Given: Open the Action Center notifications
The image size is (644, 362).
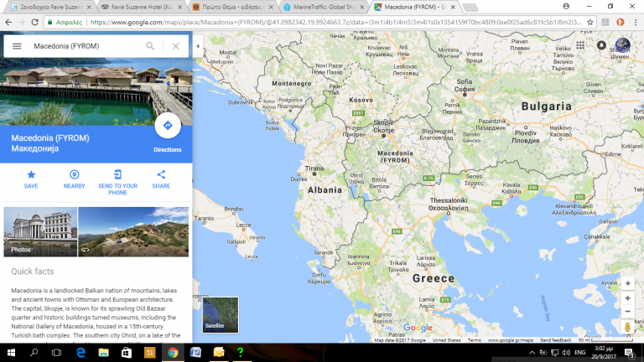Looking at the screenshot, I should point(630,353).
